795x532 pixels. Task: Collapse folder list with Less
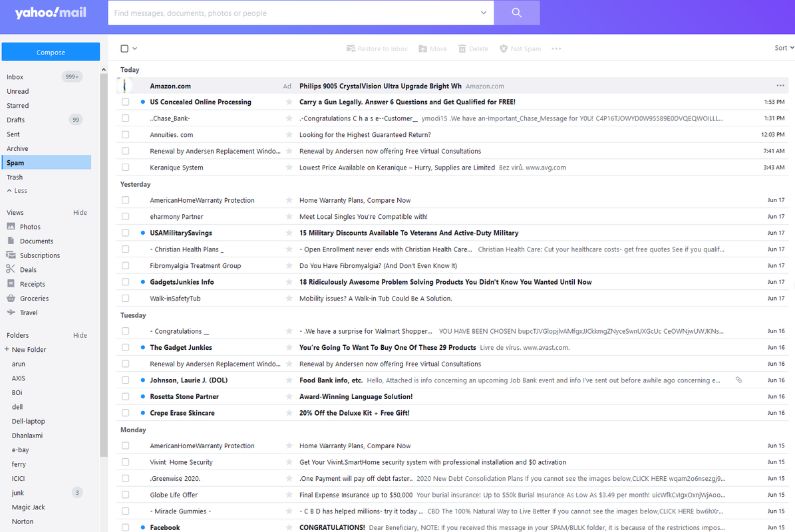coord(17,190)
